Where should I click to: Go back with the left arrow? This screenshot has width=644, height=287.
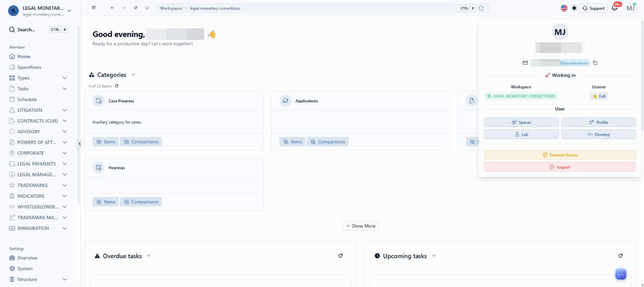pos(112,8)
